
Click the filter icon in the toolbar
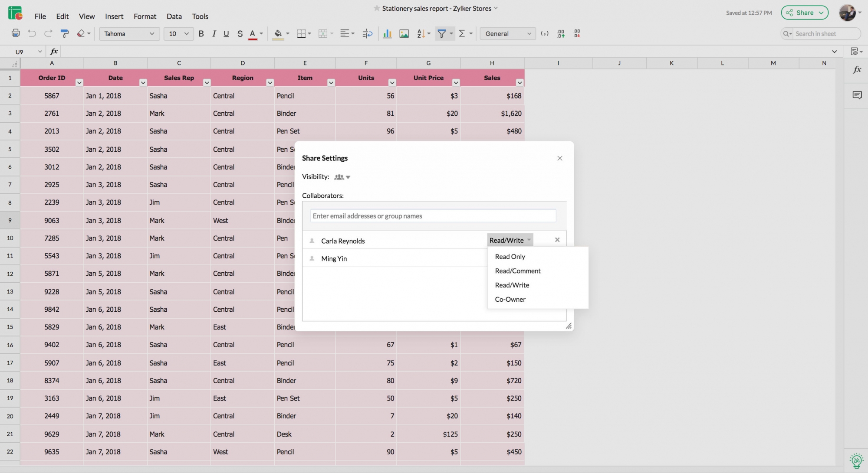441,33
